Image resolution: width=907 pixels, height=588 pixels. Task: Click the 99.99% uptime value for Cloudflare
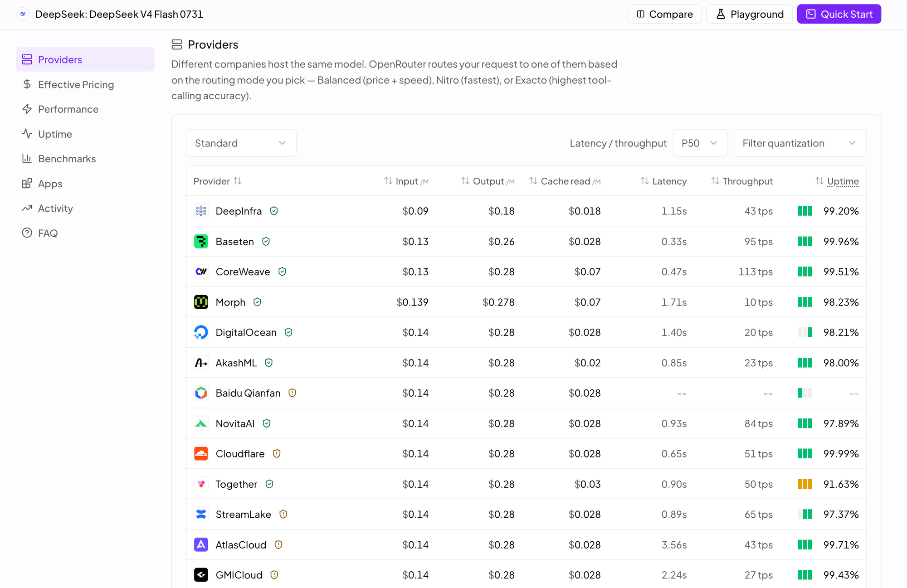point(841,454)
